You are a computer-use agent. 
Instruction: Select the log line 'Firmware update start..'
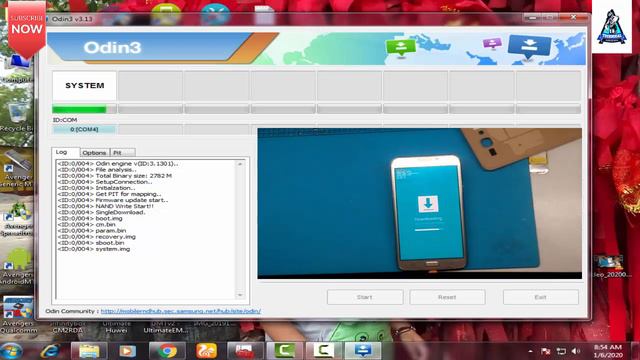pyautogui.click(x=113, y=200)
